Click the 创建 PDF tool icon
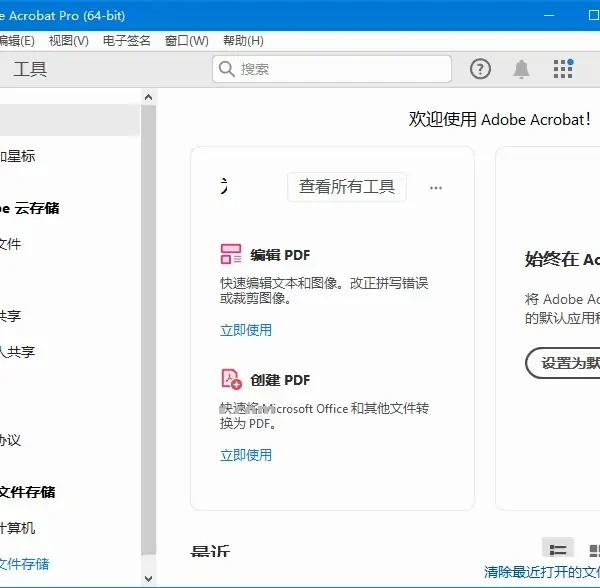 (232, 379)
